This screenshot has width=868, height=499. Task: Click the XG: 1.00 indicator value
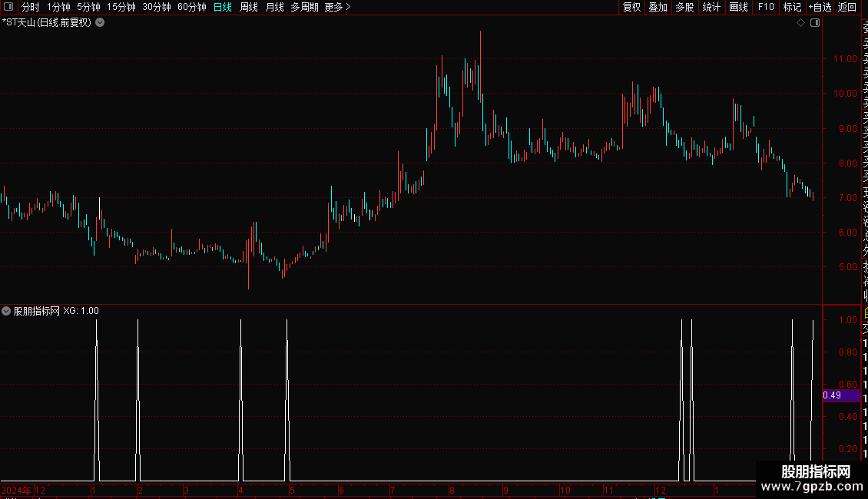(x=81, y=311)
